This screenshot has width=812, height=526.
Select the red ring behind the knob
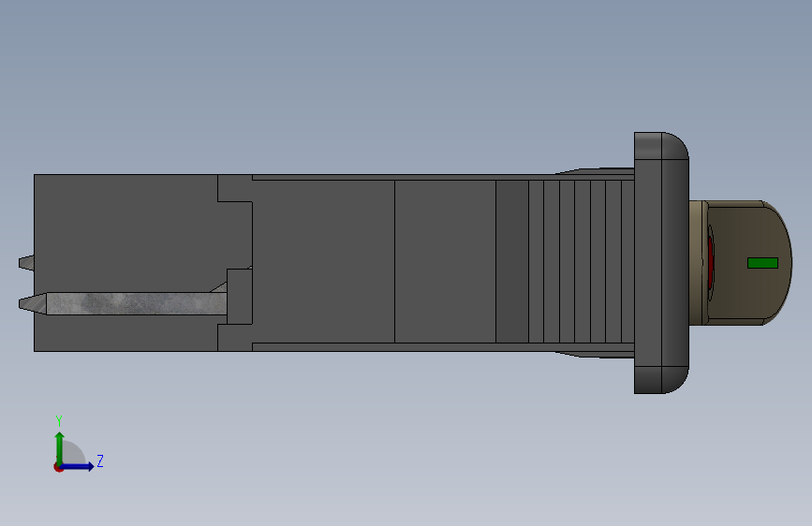pos(711,263)
